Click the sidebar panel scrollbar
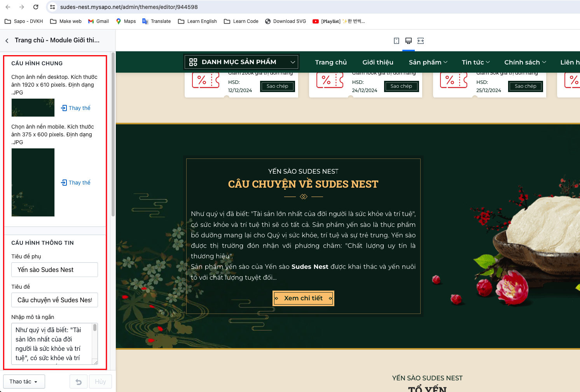 click(x=113, y=134)
